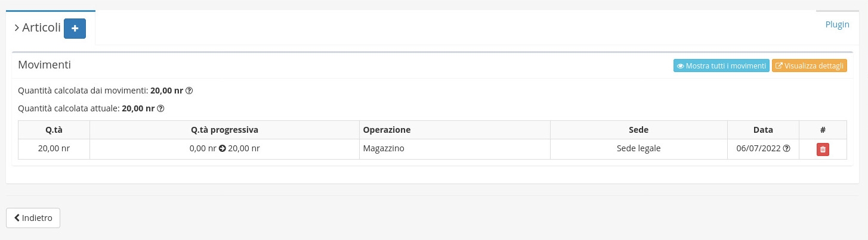Switch to the Articoli tab
Image resolution: width=868 pixels, height=240 pixels.
coord(41,28)
